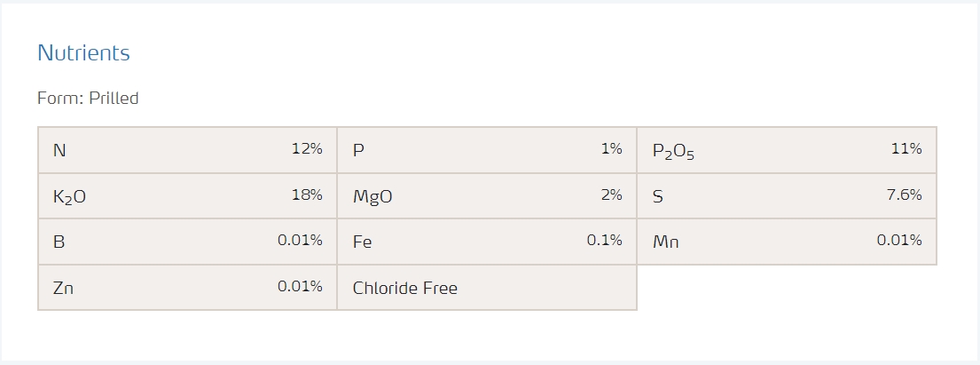Select the Zn zinc label
The height and width of the screenshot is (365, 980).
coord(63,288)
